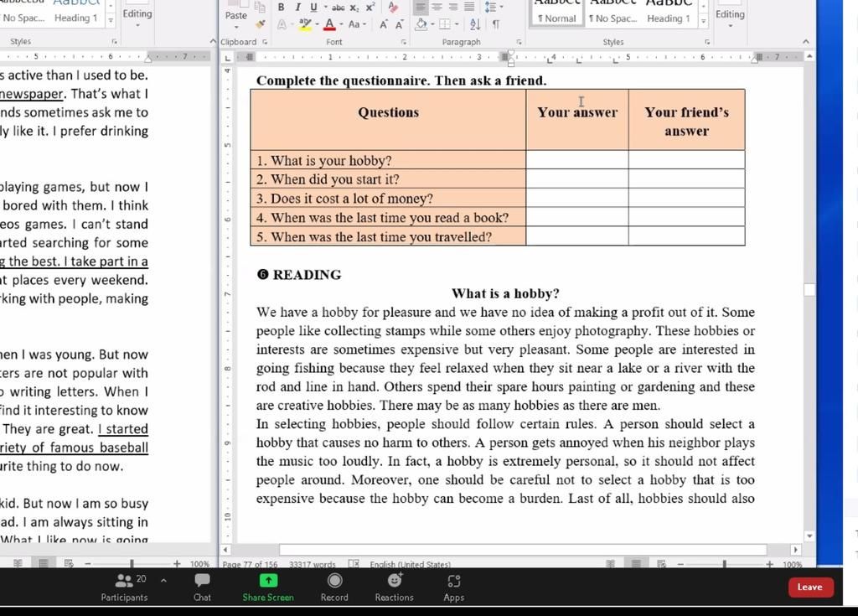The height and width of the screenshot is (616, 858).
Task: Center text using ribbon icon
Action: click(x=437, y=7)
